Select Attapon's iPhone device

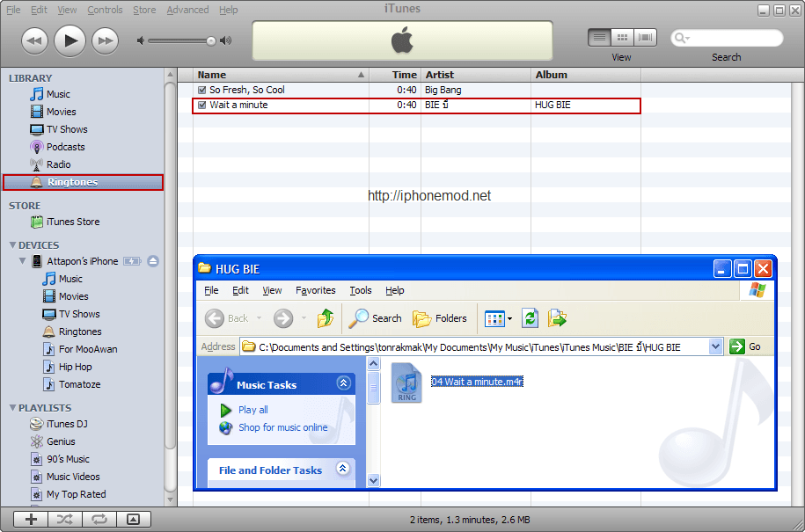click(x=75, y=261)
